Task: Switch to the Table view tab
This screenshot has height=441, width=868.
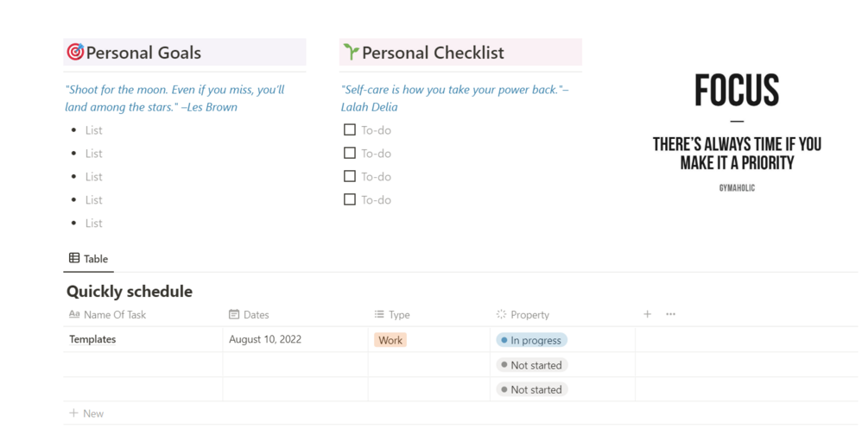Action: pos(88,258)
